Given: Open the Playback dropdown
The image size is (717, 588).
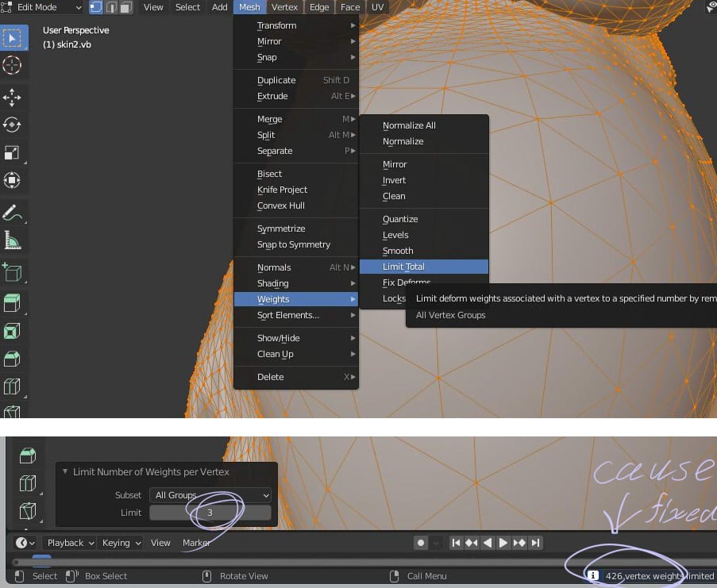Looking at the screenshot, I should point(71,543).
